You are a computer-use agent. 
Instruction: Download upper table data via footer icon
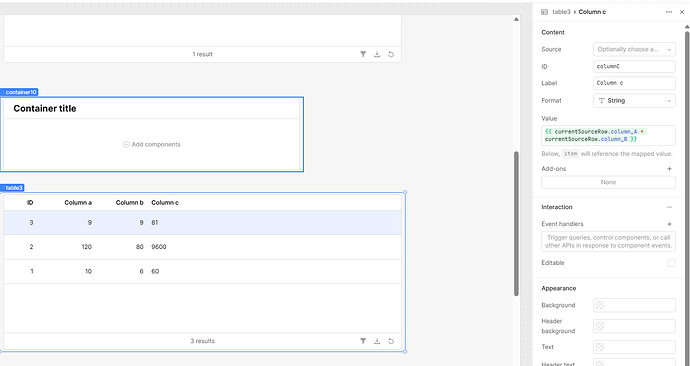pos(377,54)
